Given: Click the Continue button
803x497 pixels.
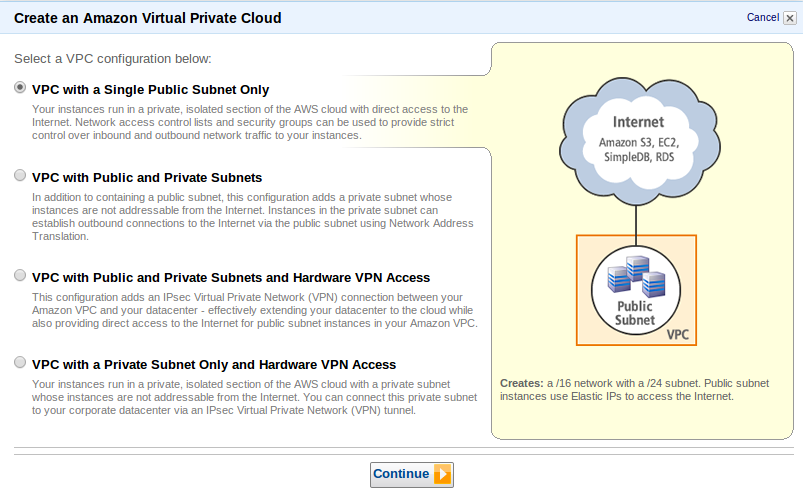Looking at the screenshot, I should click(412, 474).
